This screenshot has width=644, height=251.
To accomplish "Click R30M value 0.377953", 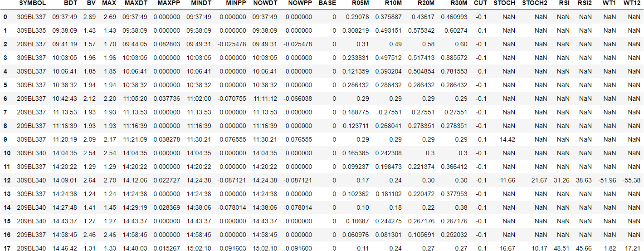I will 454,194.
